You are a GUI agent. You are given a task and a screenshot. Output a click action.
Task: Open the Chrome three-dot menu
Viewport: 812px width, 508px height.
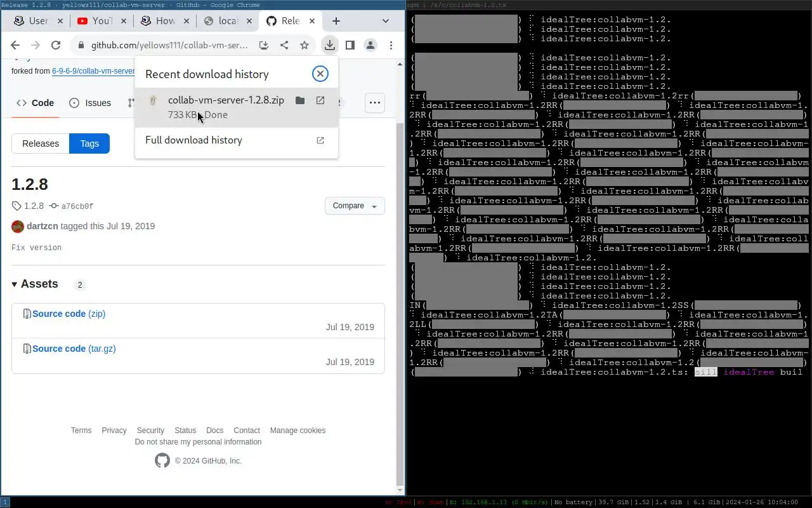[x=391, y=45]
